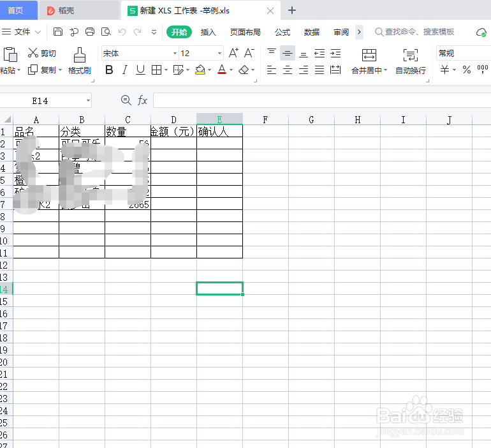Open the 文件 menu
This screenshot has width=491, height=448.
tap(21, 32)
